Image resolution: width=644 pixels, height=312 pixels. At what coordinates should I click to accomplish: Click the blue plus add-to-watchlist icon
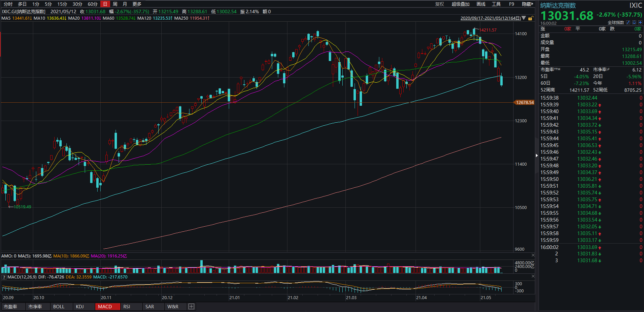click(x=640, y=22)
